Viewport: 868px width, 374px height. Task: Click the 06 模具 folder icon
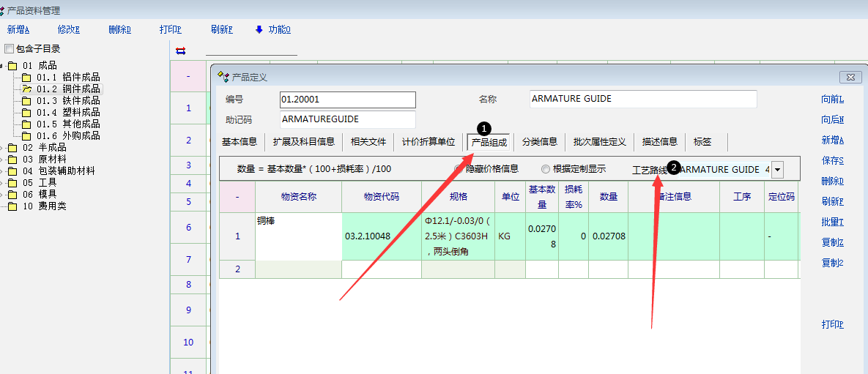click(x=12, y=195)
